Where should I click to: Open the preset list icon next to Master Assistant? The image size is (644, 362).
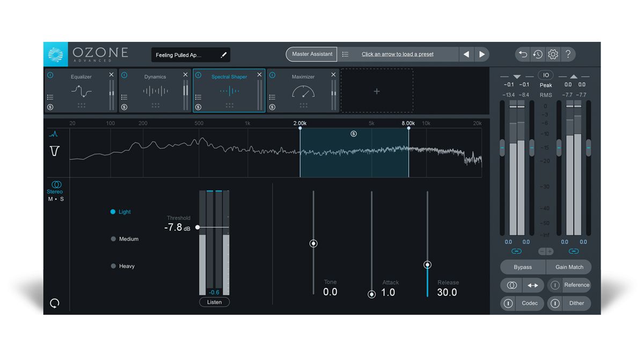[x=345, y=54]
